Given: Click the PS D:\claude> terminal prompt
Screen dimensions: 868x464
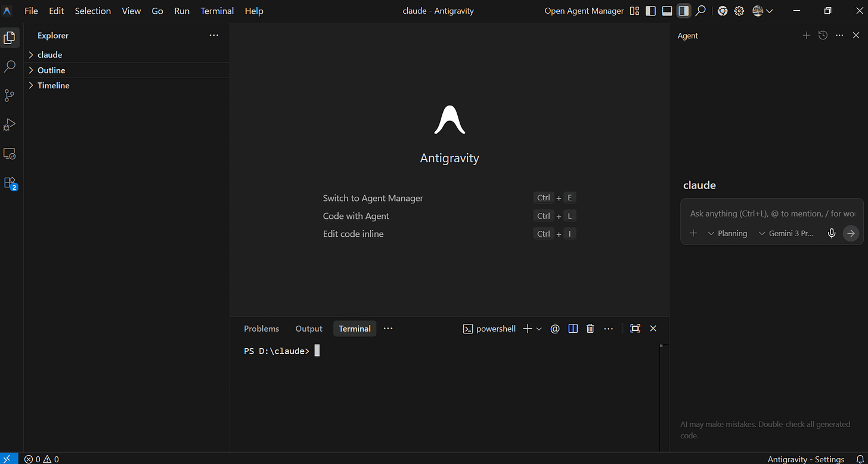Looking at the screenshot, I should tap(277, 351).
